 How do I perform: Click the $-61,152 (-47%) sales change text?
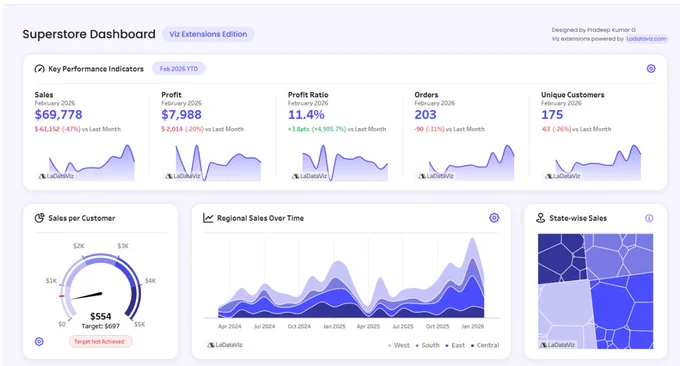pyautogui.click(x=58, y=129)
